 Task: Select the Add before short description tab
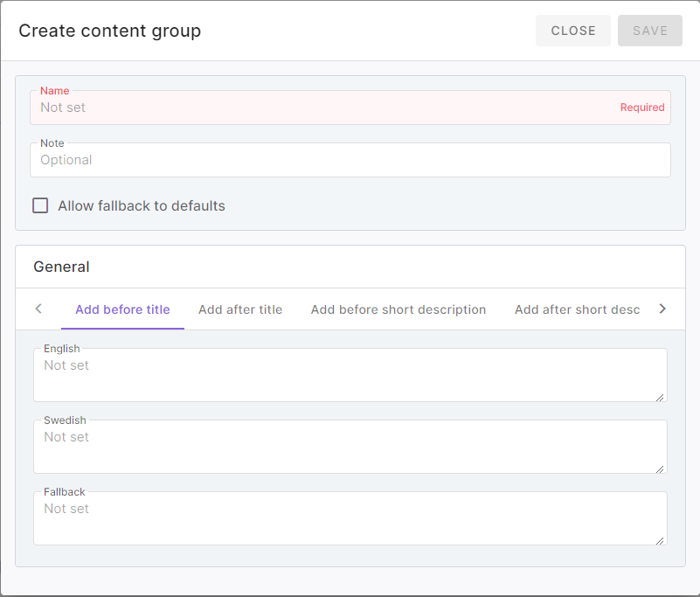click(399, 309)
